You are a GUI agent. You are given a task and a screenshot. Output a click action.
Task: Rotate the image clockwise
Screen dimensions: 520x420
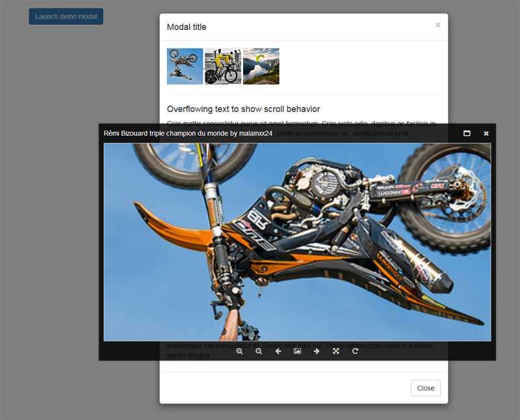[x=355, y=351]
